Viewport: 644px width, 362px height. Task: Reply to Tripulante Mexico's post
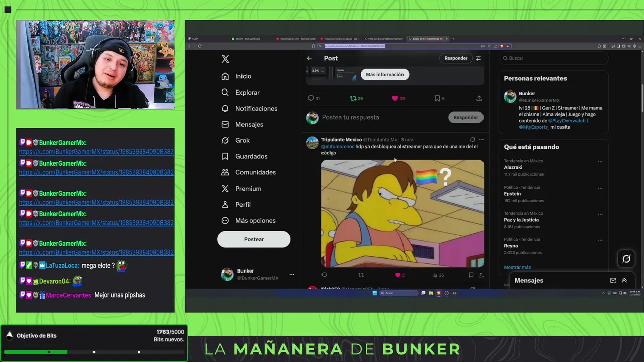tap(324, 275)
